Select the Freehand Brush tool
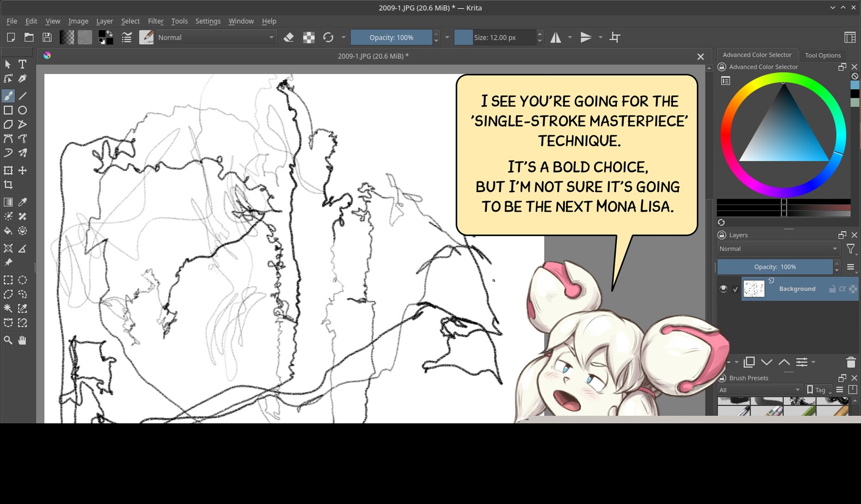Viewport: 861px width, 504px height. 8,96
